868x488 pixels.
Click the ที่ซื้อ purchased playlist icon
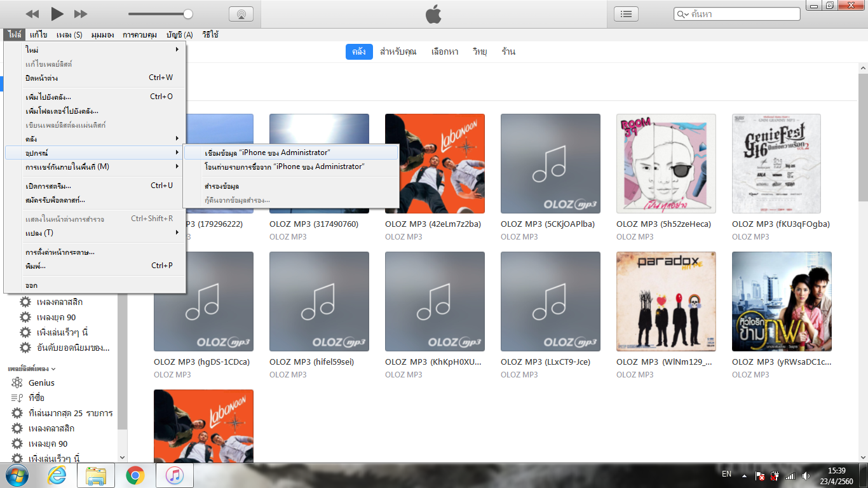click(17, 398)
